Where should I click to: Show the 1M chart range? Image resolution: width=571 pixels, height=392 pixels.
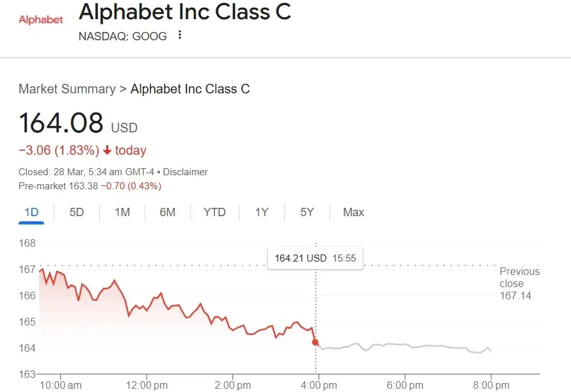[122, 212]
